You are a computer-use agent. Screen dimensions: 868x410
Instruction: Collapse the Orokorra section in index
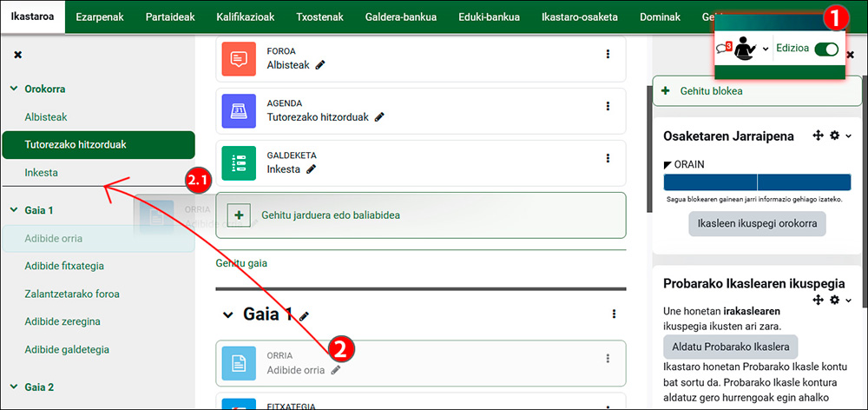(x=15, y=89)
